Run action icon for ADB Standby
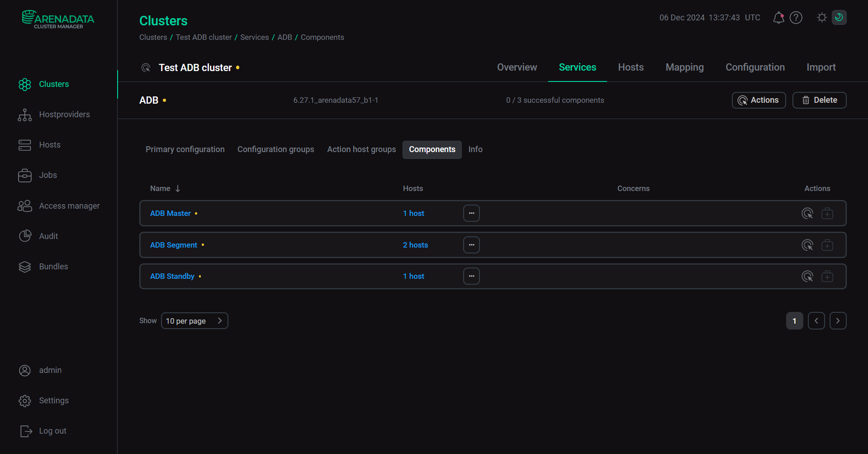Viewport: 868px width, 454px height. pos(807,276)
